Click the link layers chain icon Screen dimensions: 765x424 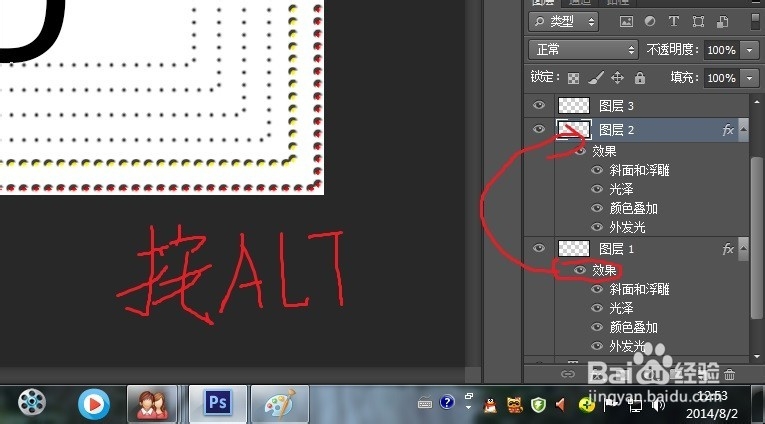point(567,374)
